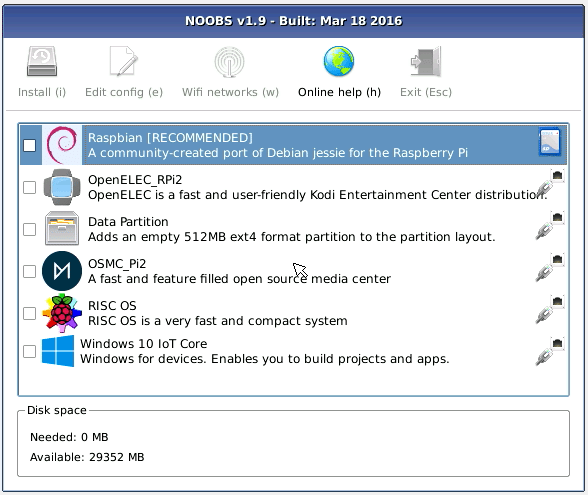Click the 'Exit (Esc)' label

click(x=426, y=92)
